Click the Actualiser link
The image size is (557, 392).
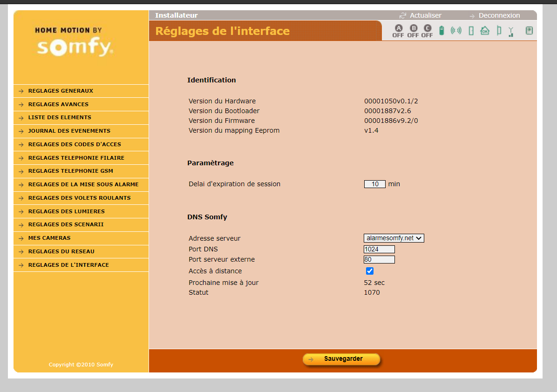(x=426, y=16)
